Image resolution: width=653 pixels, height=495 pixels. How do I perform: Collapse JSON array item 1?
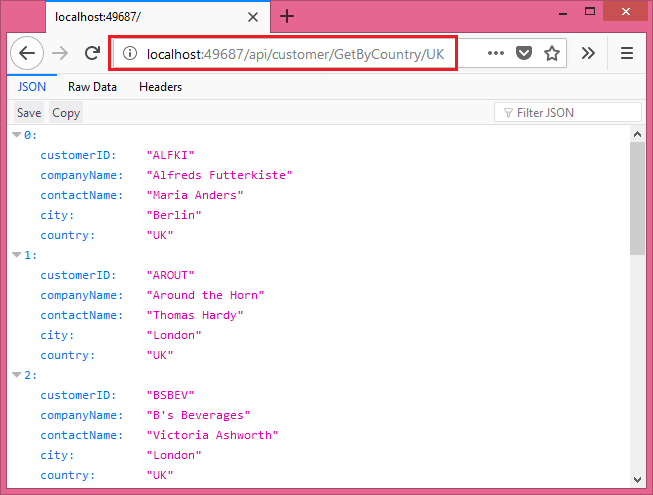17,255
